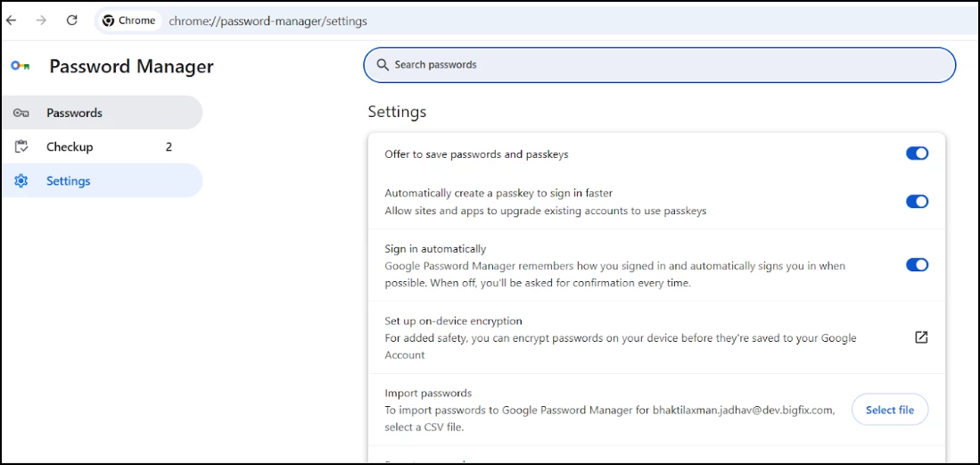The image size is (980, 465).
Task: Click the Passwords key icon in sidebar
Action: tap(21, 113)
